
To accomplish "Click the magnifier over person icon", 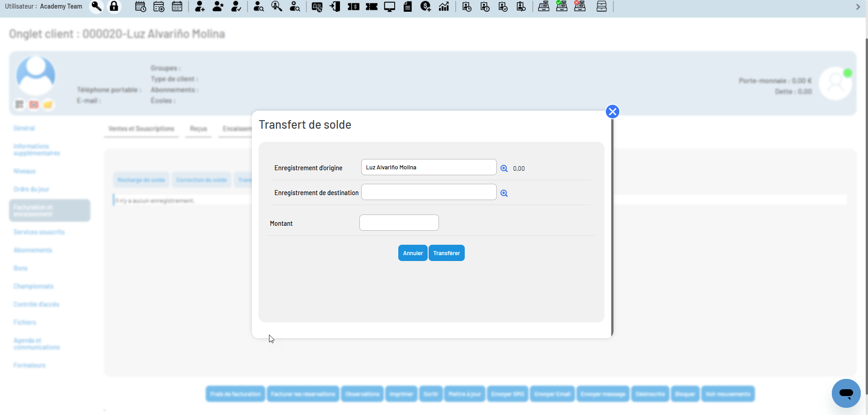I will (x=277, y=6).
